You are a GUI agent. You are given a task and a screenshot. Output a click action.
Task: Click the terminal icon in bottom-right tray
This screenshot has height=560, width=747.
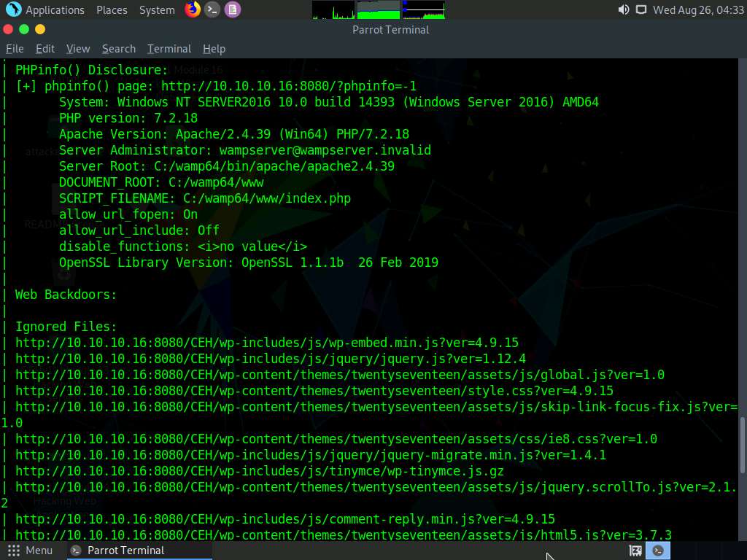tap(658, 551)
